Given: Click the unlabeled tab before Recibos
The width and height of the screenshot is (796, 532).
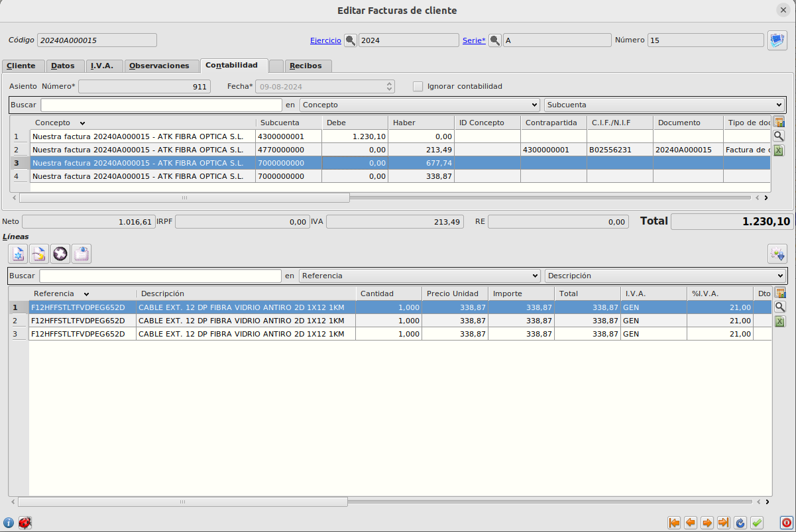Looking at the screenshot, I should 276,66.
